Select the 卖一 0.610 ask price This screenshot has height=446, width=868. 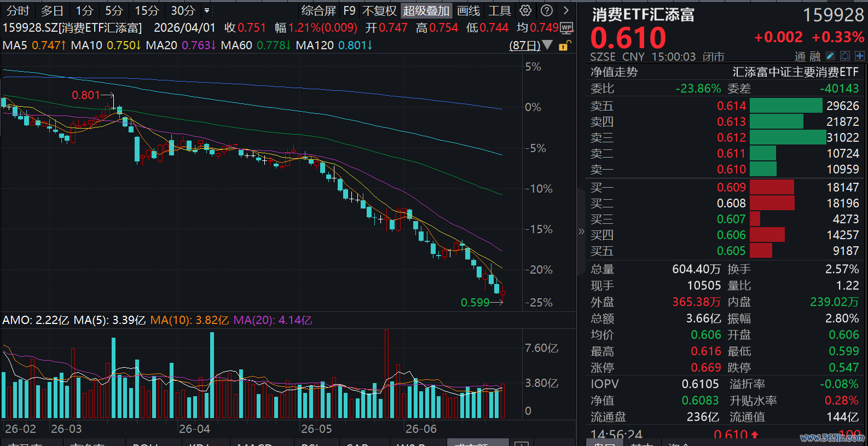(x=732, y=170)
